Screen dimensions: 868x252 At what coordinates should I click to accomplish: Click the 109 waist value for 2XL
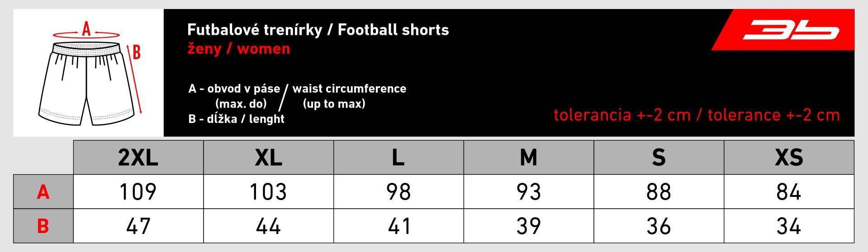[138, 192]
